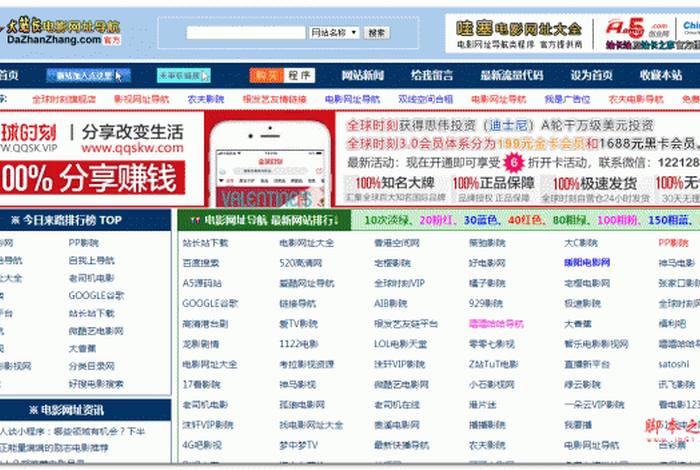Viewport: 700px width, 470px height.
Task: Open the 网站新闻 nav menu item
Action: point(362,75)
